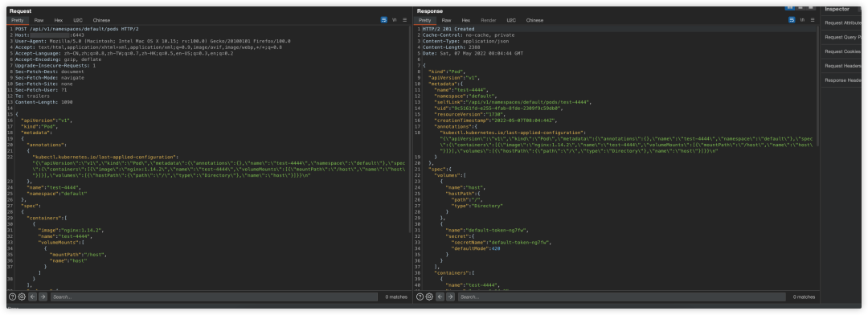Open search help in Request panel
The height and width of the screenshot is (315, 868).
[x=13, y=297]
